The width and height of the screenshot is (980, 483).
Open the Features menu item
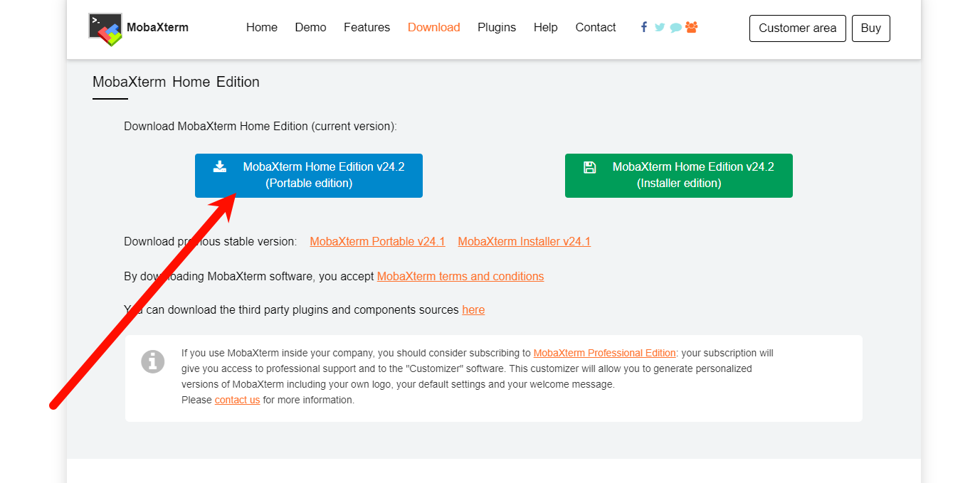point(367,28)
